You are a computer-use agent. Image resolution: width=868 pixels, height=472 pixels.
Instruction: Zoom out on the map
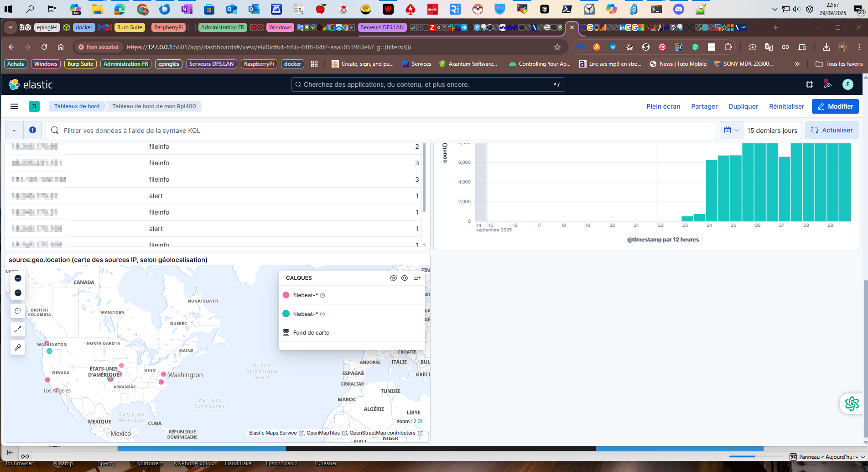(18, 293)
